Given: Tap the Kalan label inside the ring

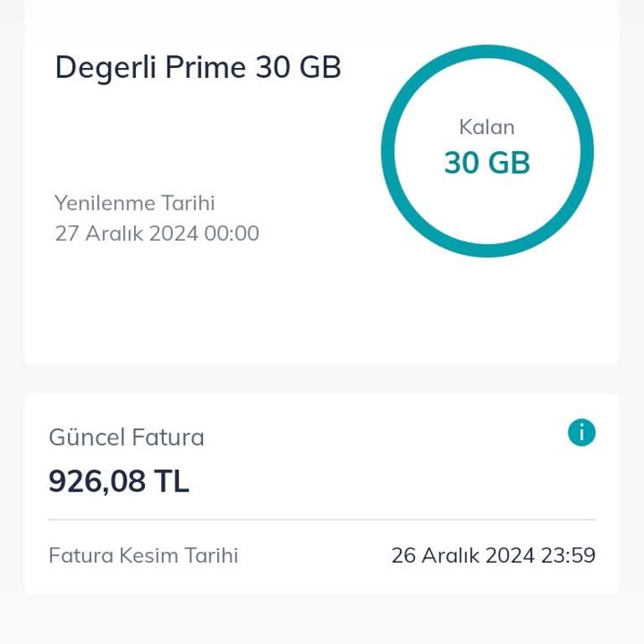Looking at the screenshot, I should tap(486, 127).
